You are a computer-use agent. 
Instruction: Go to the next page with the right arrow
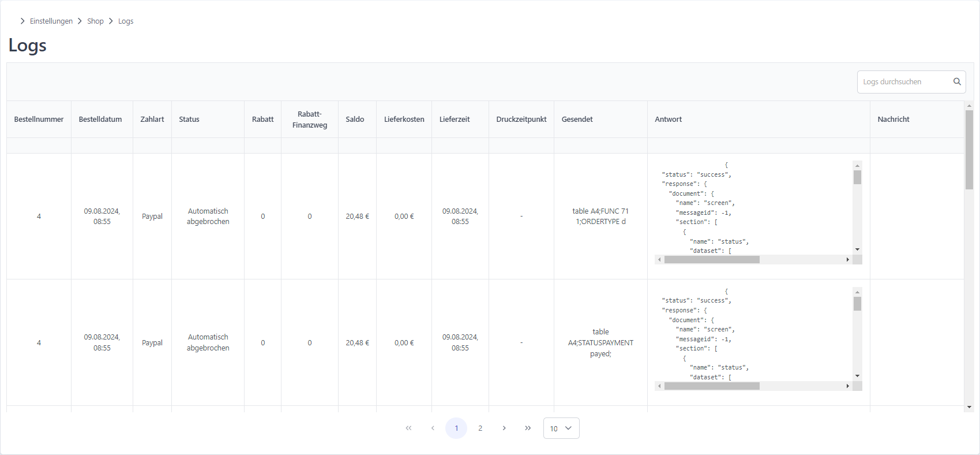504,428
